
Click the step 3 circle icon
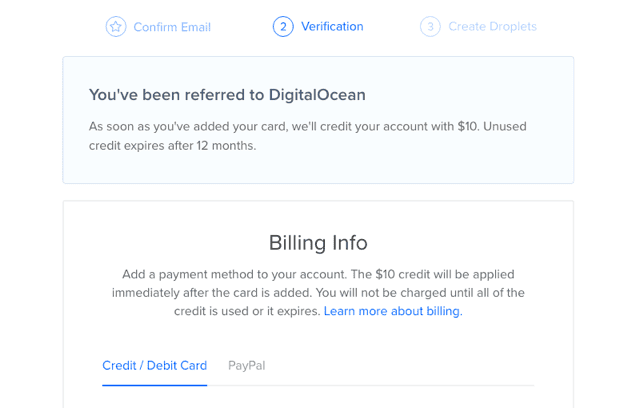[430, 27]
